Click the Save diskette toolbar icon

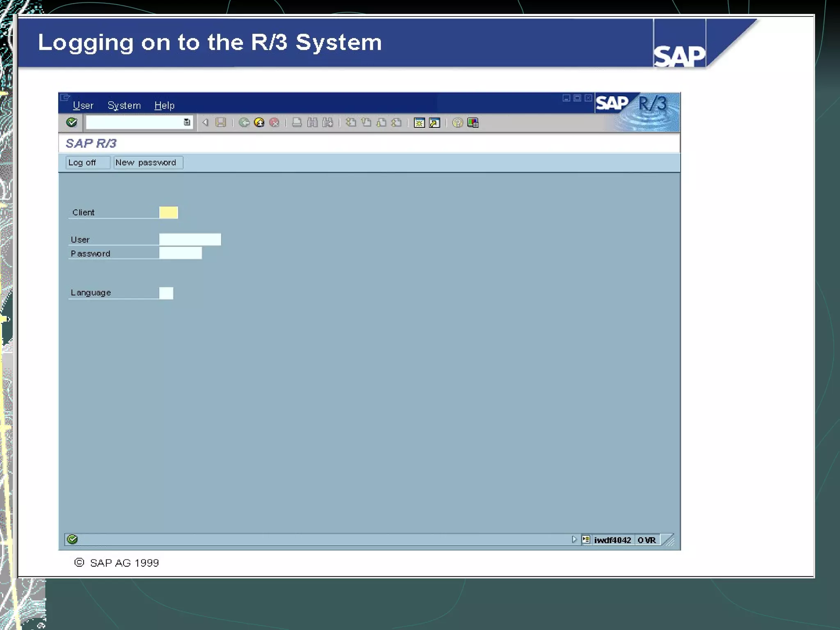point(221,123)
